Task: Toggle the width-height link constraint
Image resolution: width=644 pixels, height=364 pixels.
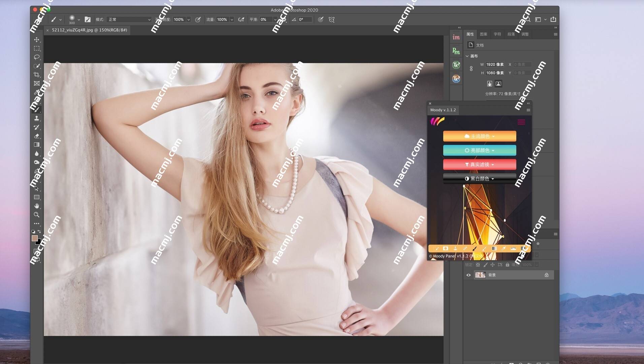Action: pyautogui.click(x=471, y=68)
